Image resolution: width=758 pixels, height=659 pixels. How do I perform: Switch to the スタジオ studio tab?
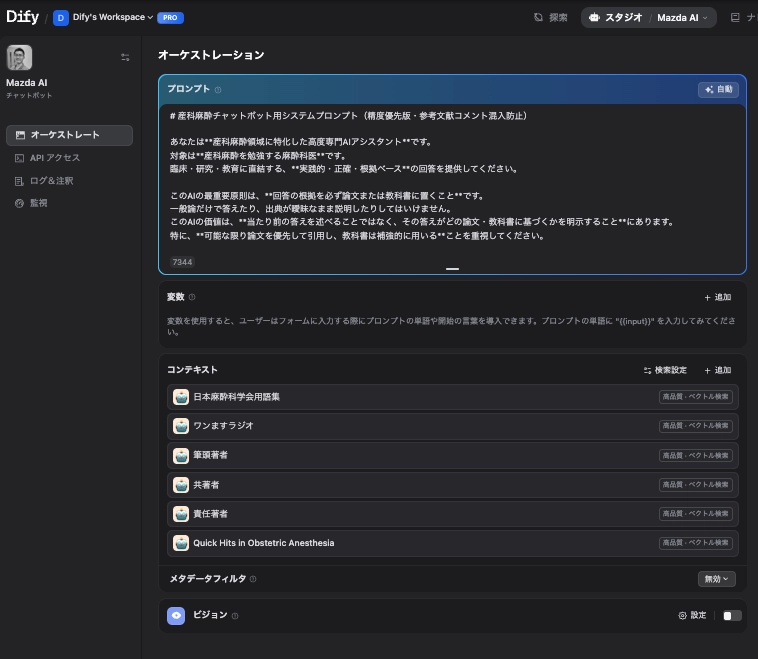pos(615,17)
